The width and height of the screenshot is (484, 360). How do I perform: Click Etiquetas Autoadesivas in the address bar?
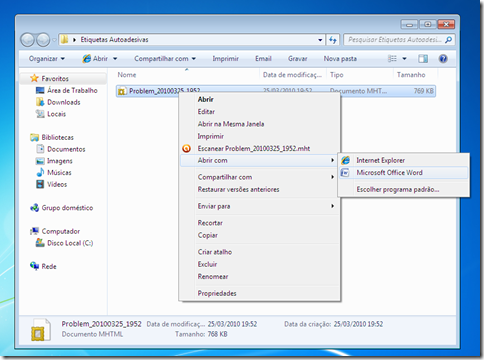(x=114, y=40)
